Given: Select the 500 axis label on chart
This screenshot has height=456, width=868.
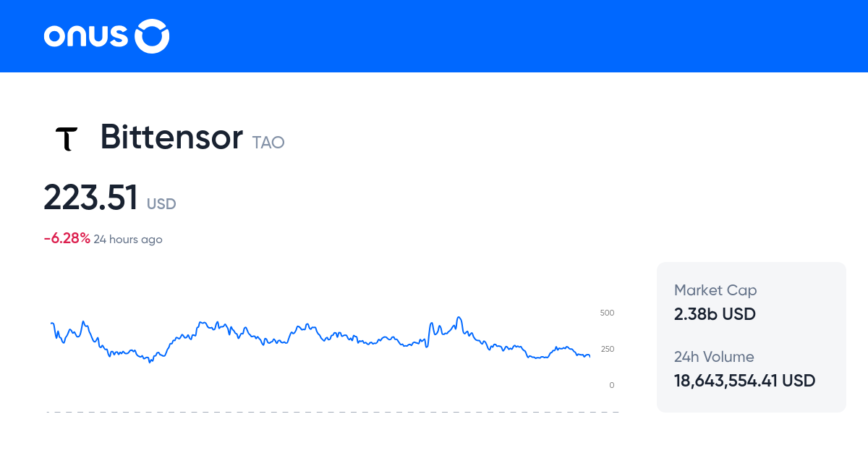Looking at the screenshot, I should click(607, 313).
